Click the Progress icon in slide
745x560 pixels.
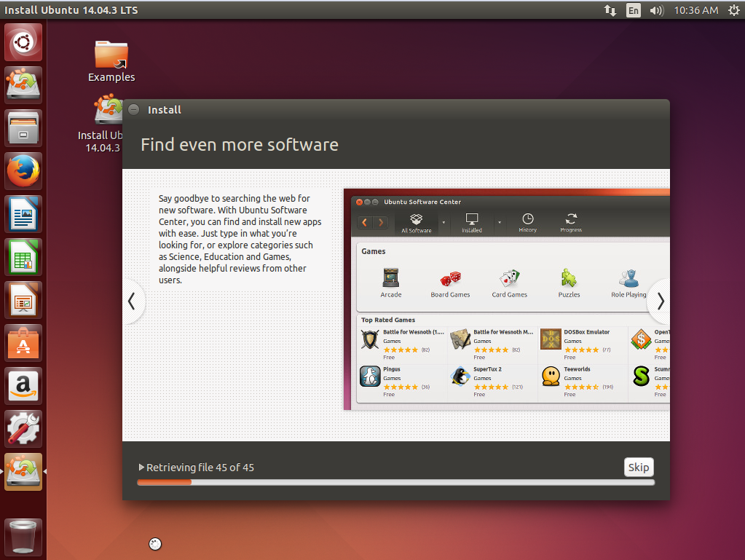pos(571,224)
